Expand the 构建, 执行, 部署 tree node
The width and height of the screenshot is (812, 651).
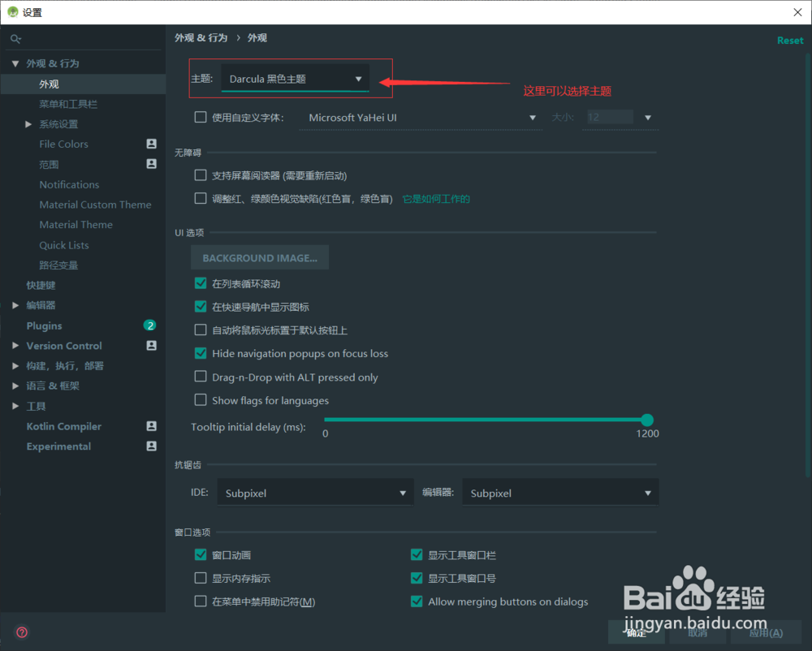(15, 365)
